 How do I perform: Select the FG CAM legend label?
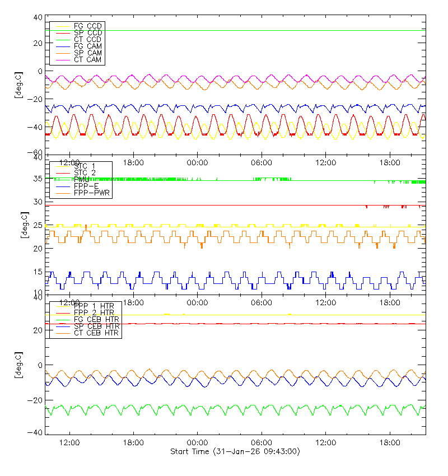coord(87,46)
